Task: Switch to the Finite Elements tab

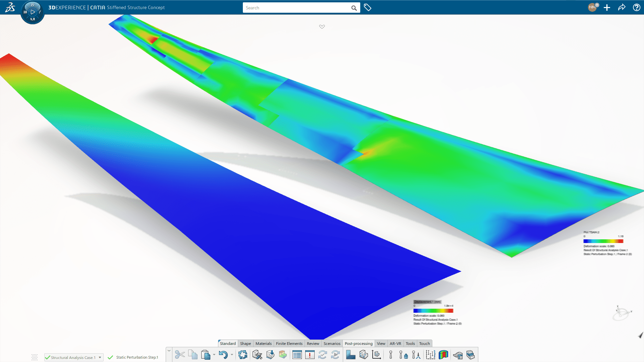Action: pos(289,343)
